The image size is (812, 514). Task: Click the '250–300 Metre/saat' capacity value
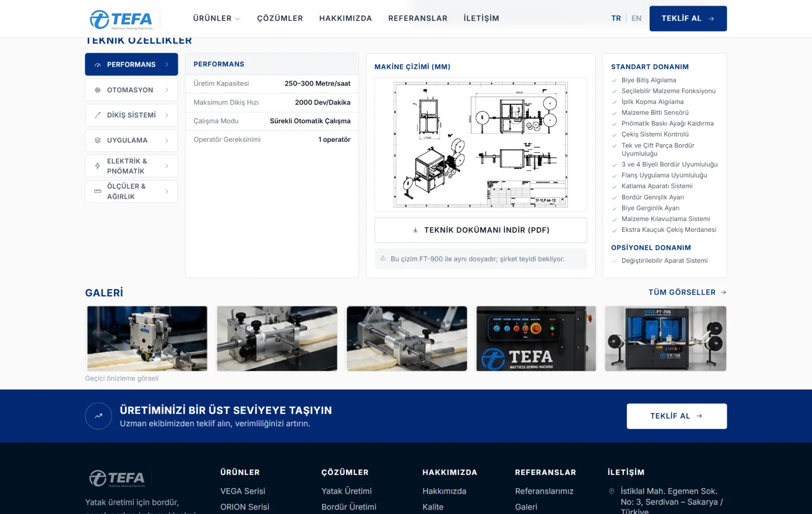pos(318,84)
